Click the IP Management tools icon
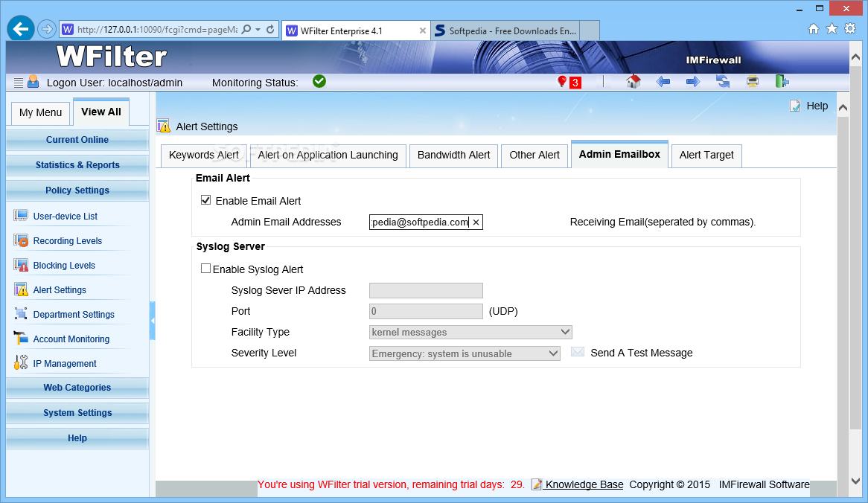Screen dimensions: 868x503 point(21,362)
